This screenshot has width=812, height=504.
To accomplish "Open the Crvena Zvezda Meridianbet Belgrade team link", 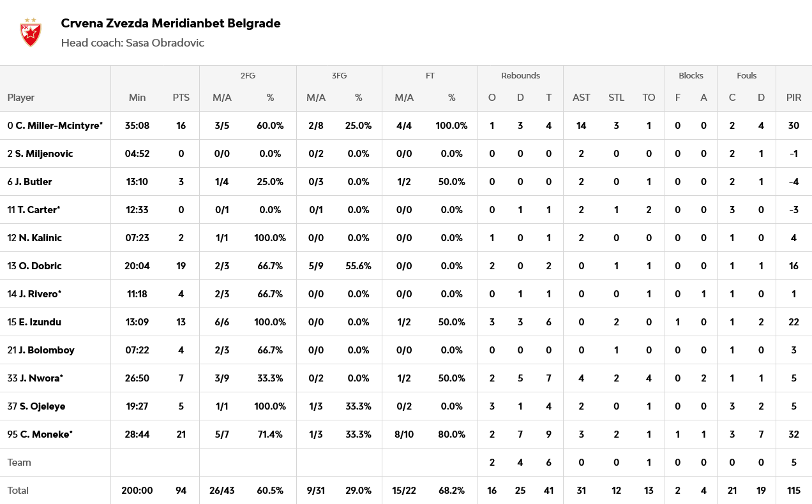I will click(170, 24).
